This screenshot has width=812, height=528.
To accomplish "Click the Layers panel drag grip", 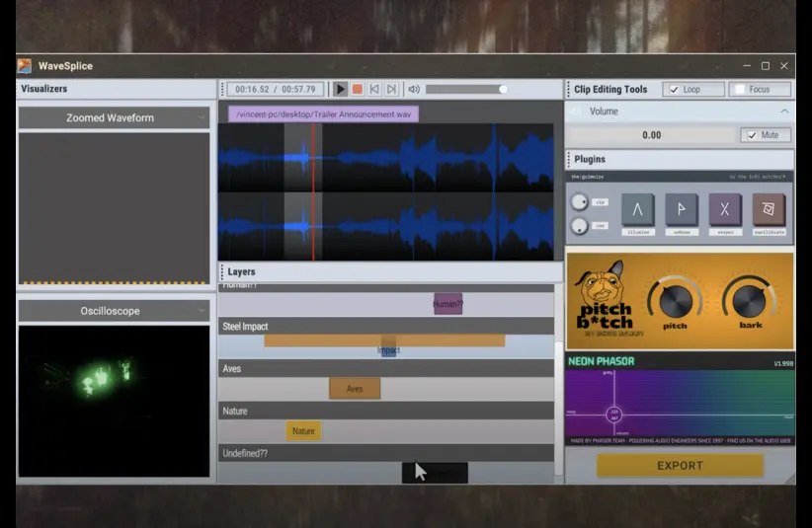I will 222,271.
